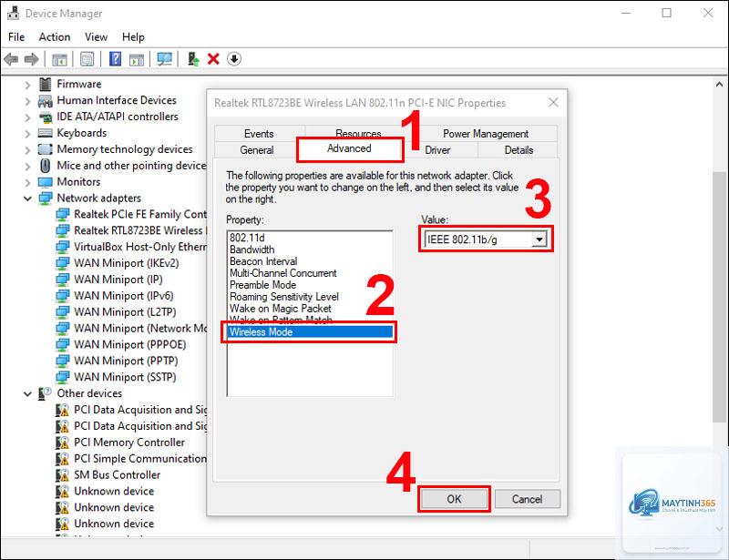The width and height of the screenshot is (729, 560).
Task: Click the WAN Miniport (IKEv2) adapter icon
Action: [x=62, y=263]
